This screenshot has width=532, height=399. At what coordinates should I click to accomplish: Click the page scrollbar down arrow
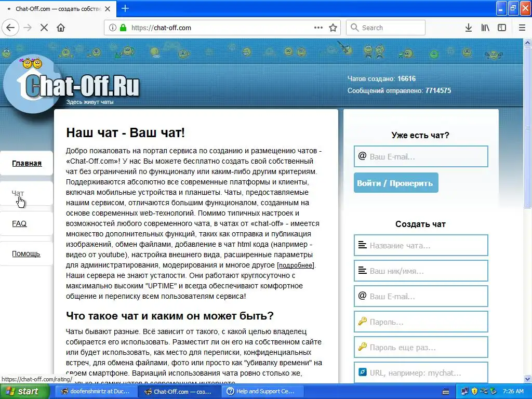coord(528,379)
